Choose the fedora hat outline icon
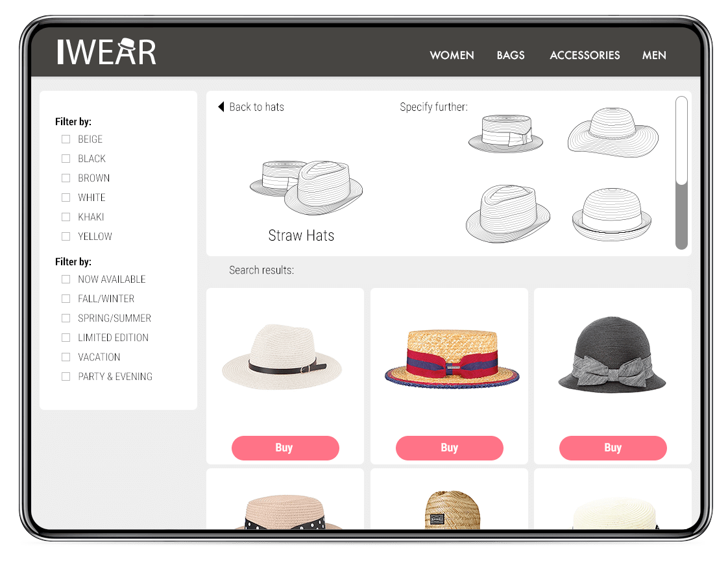 pos(507,214)
